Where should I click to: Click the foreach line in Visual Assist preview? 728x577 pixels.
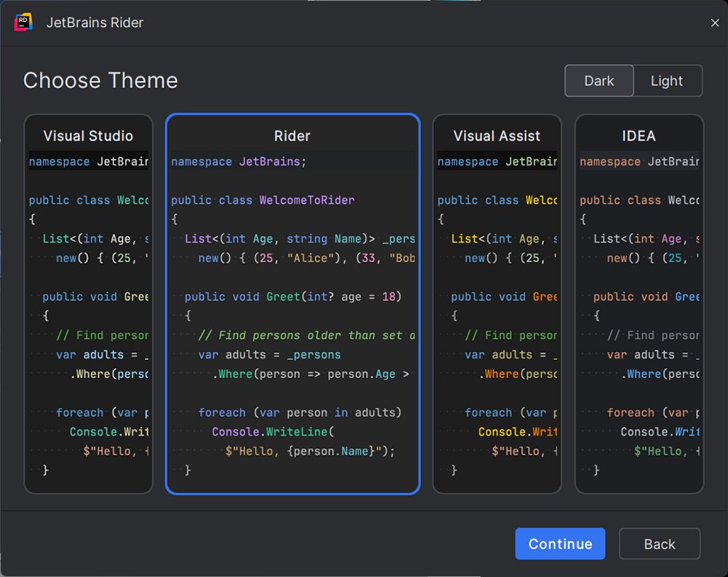click(510, 412)
